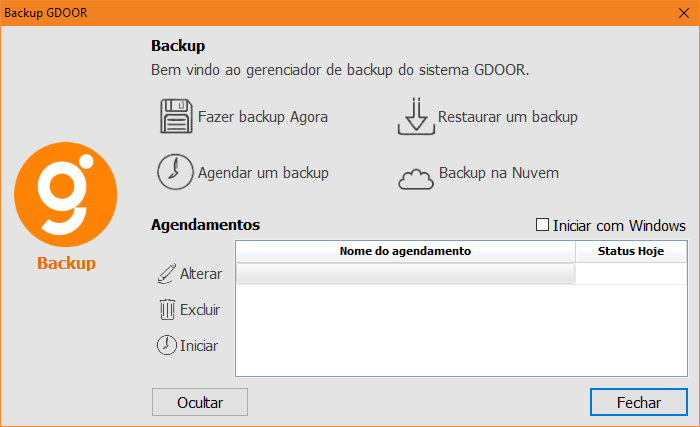
Task: Click the Status Hoje column header
Action: pos(631,251)
